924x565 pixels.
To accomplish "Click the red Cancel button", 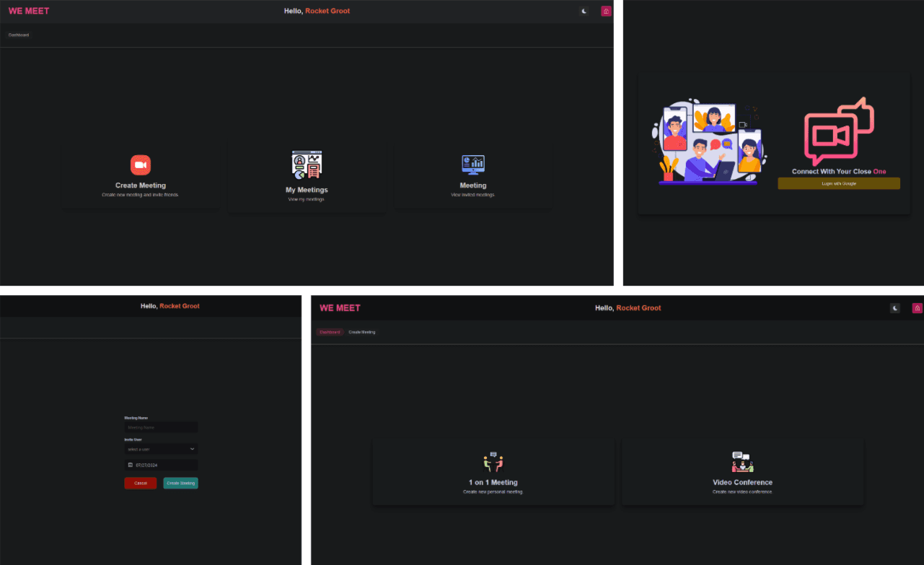I will click(141, 483).
